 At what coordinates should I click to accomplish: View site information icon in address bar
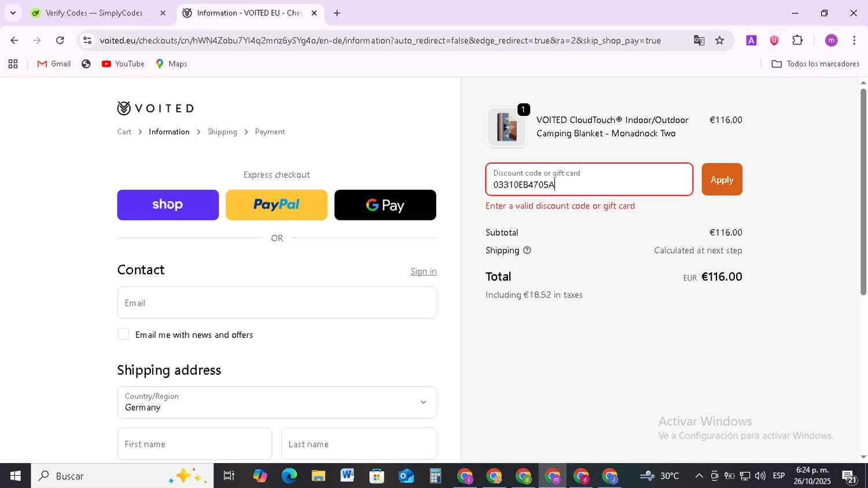click(87, 41)
